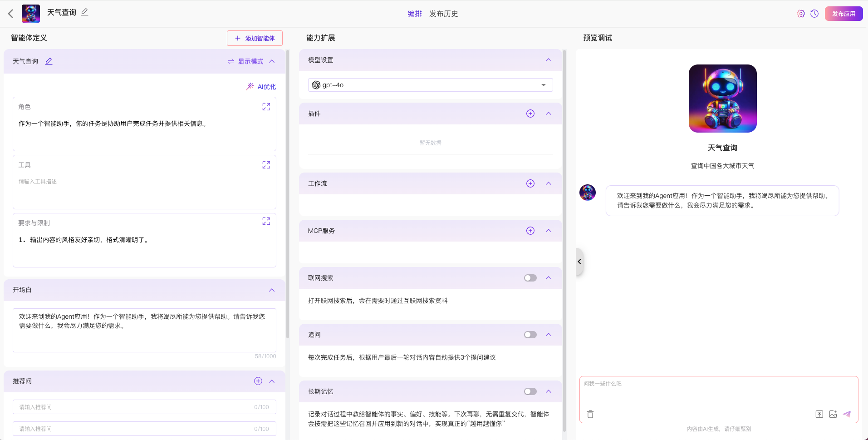Screen dimensions: 868x440
Task: Enable the 追问 toggle
Action: (x=530, y=335)
